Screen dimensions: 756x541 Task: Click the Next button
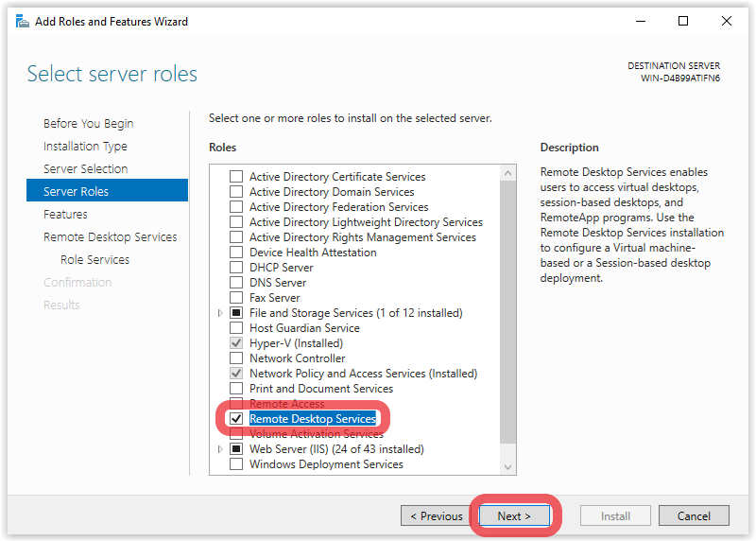(514, 515)
